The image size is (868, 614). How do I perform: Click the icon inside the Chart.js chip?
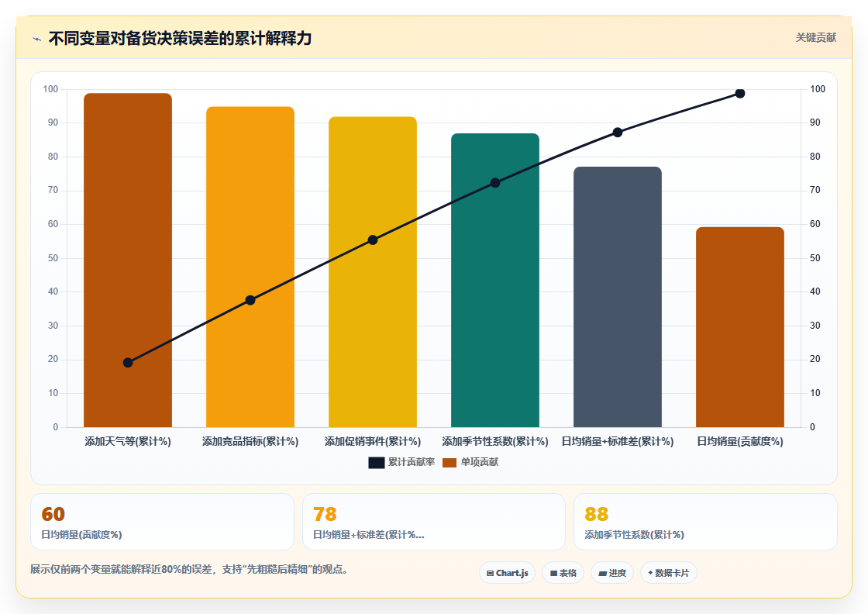tap(490, 574)
